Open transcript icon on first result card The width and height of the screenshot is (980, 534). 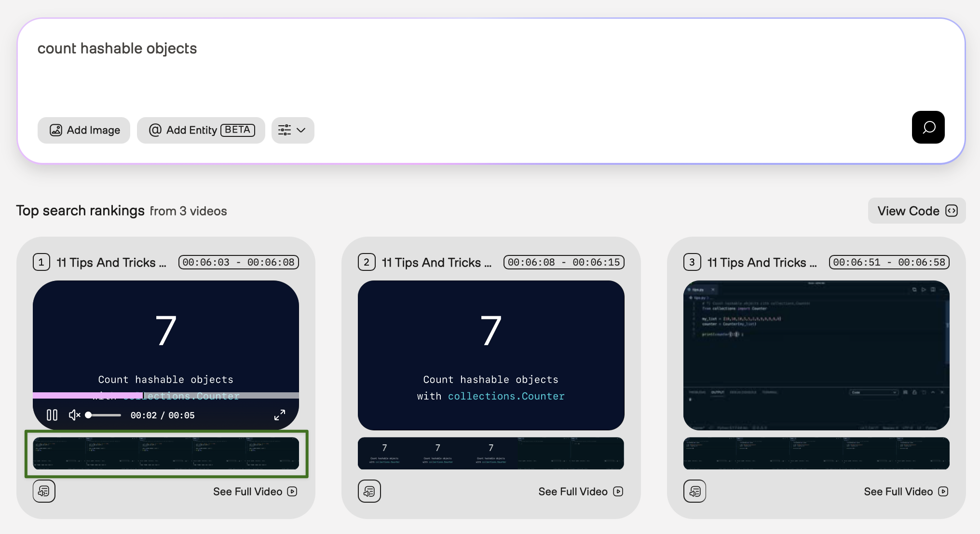coord(44,491)
